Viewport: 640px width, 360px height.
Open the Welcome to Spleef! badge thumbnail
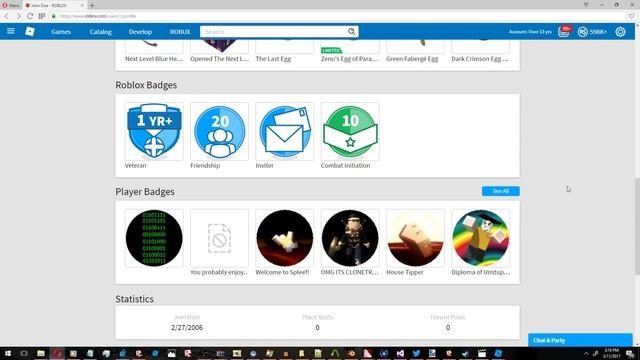[285, 238]
